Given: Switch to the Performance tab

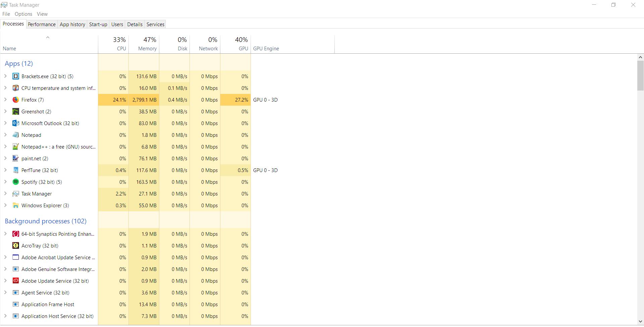Looking at the screenshot, I should click(x=42, y=24).
